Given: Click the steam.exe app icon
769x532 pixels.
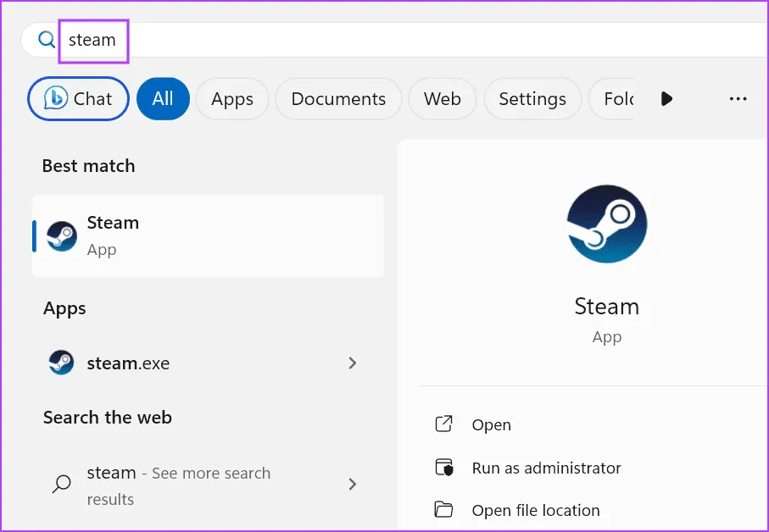Looking at the screenshot, I should 62,363.
